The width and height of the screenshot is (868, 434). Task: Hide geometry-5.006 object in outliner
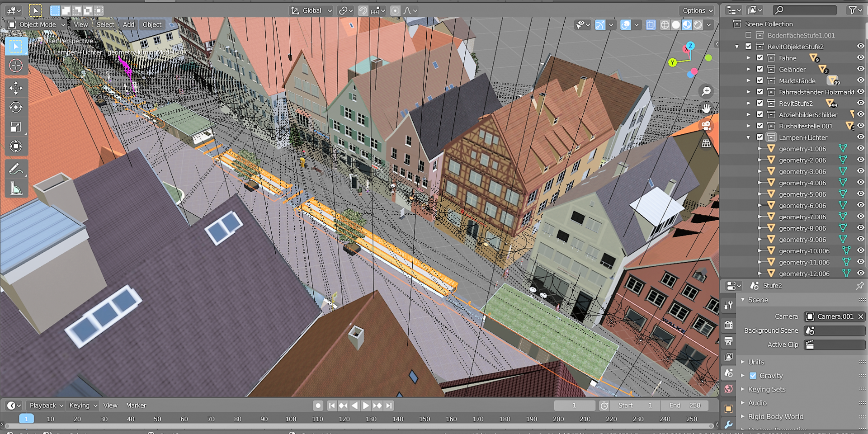860,193
